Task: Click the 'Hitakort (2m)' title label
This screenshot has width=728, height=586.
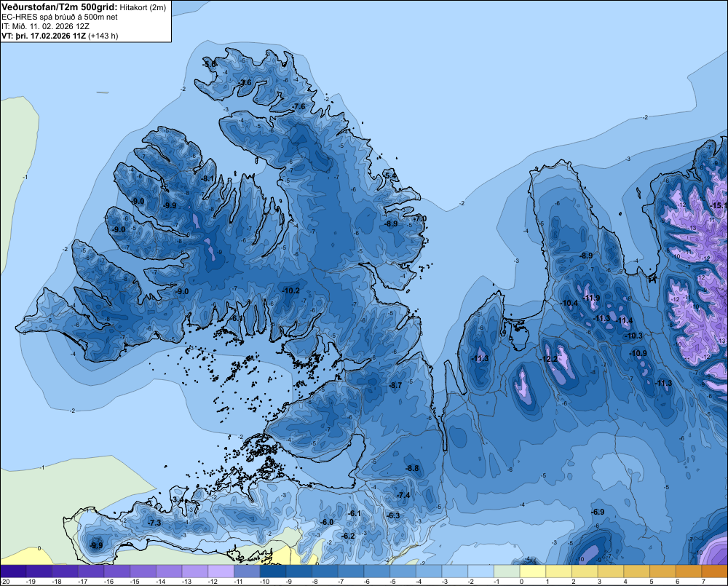Action: click(x=143, y=7)
